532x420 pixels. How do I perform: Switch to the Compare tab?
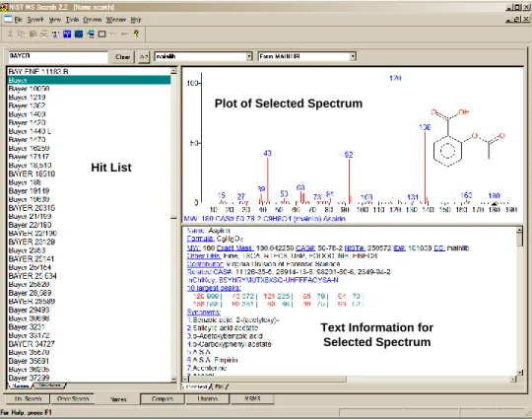point(163,399)
